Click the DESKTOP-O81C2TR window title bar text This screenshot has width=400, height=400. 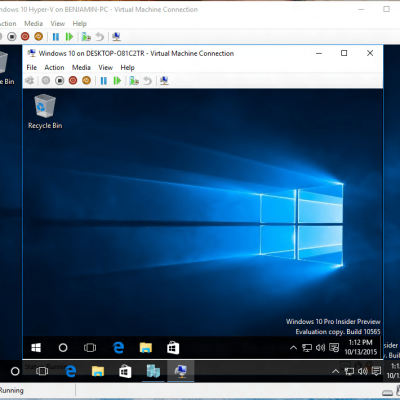click(136, 53)
